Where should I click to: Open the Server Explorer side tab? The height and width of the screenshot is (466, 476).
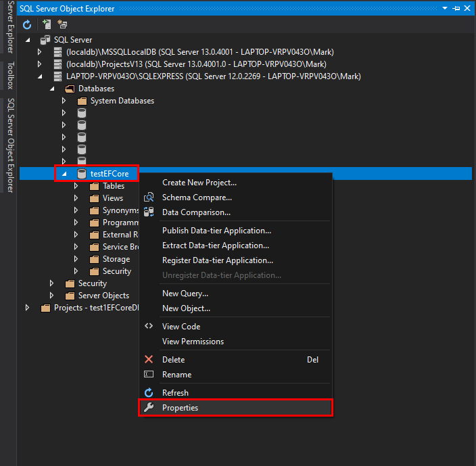coord(11,26)
